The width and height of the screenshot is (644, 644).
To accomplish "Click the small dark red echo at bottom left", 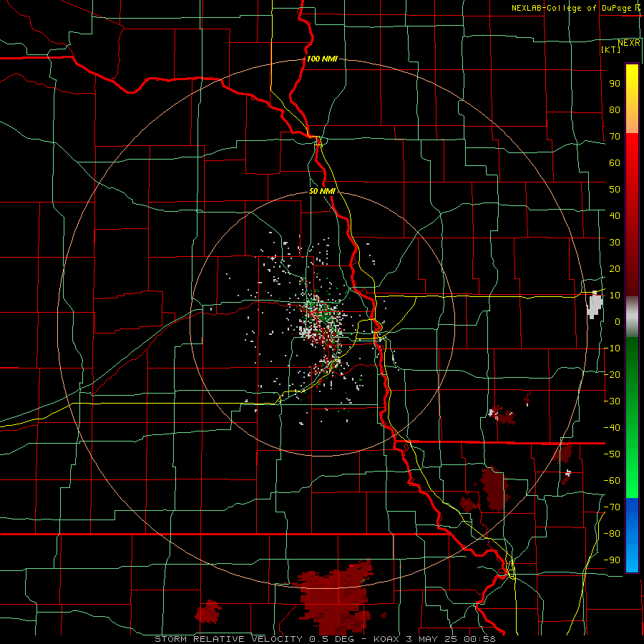I will pyautogui.click(x=208, y=612).
